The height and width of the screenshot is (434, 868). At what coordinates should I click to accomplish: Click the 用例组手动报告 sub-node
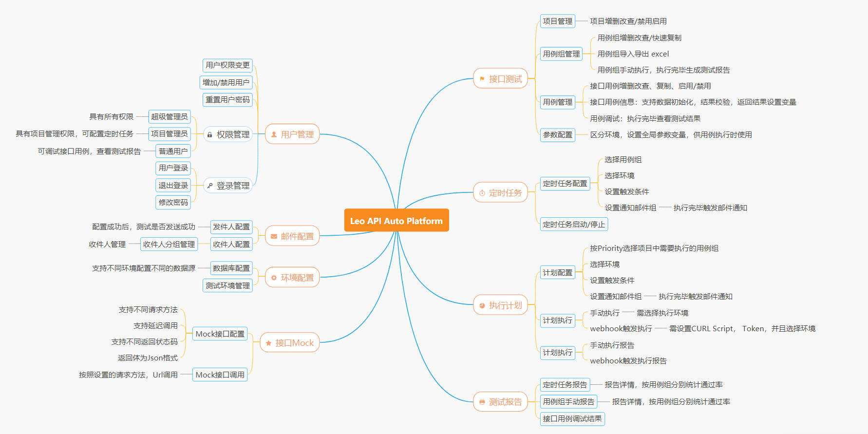coord(568,401)
